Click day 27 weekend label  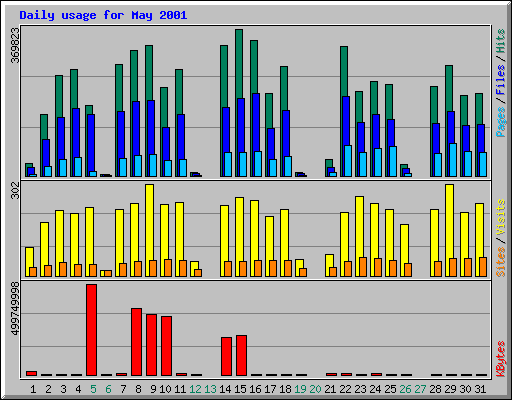[x=420, y=389]
